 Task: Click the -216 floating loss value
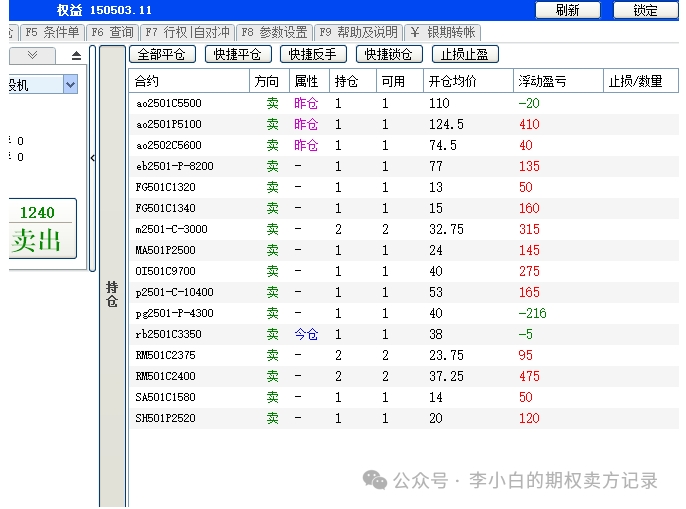[532, 313]
